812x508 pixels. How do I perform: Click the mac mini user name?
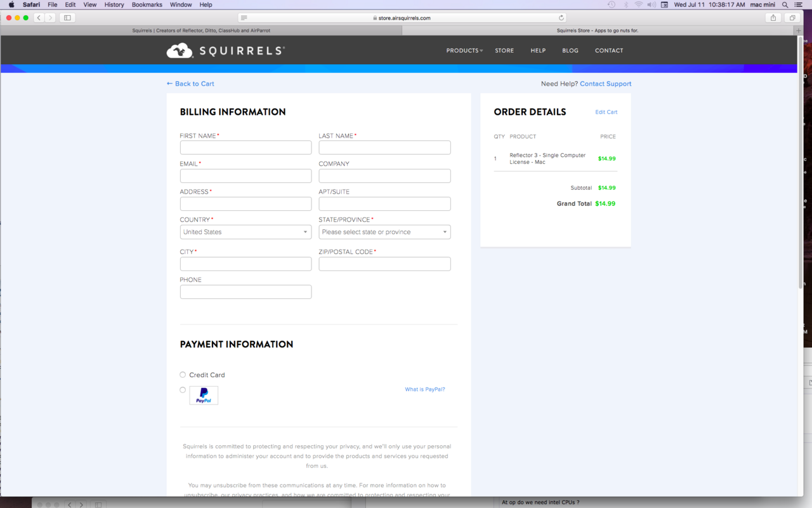[x=763, y=4]
